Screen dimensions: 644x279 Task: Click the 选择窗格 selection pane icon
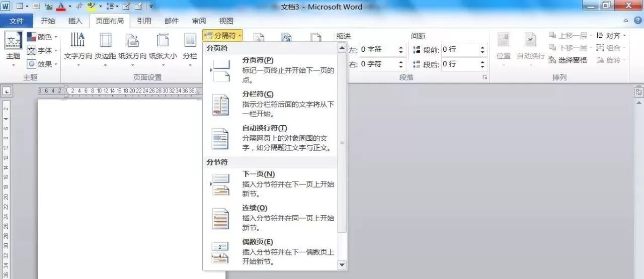[568, 60]
